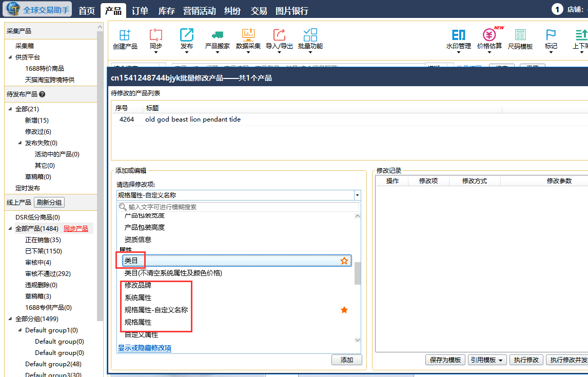Open 1688特价商品 in the sidebar
The width and height of the screenshot is (588, 377).
(45, 68)
